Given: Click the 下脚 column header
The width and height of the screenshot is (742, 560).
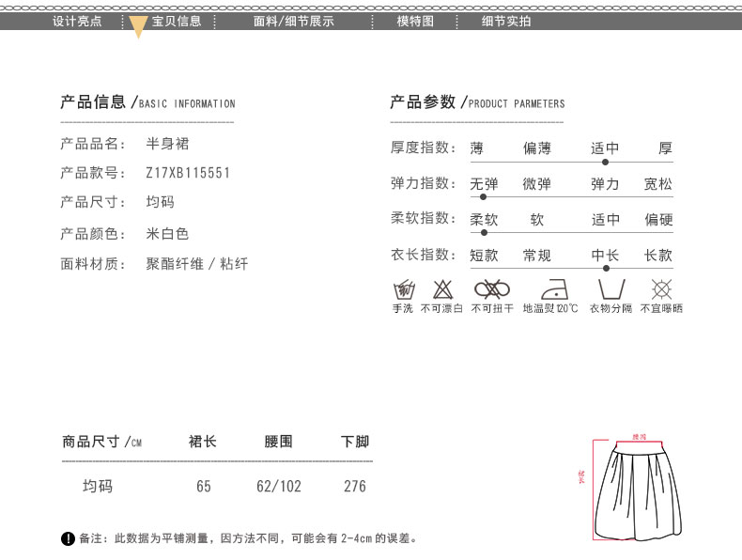Looking at the screenshot, I should coord(355,442).
